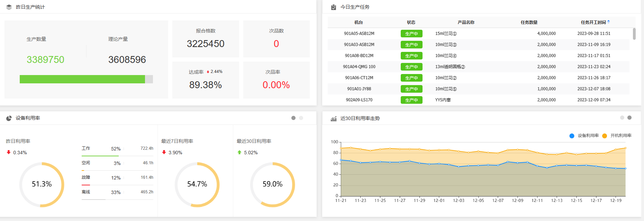The image size is (644, 221).
Task: Click the 任务数量 column header
Action: tap(529, 22)
